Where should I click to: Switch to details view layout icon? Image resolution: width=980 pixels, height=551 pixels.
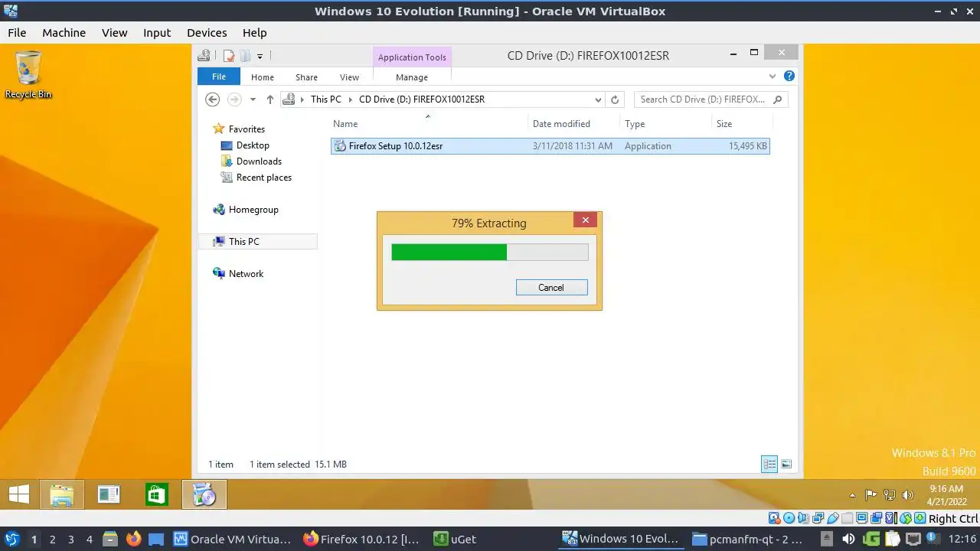(x=769, y=464)
